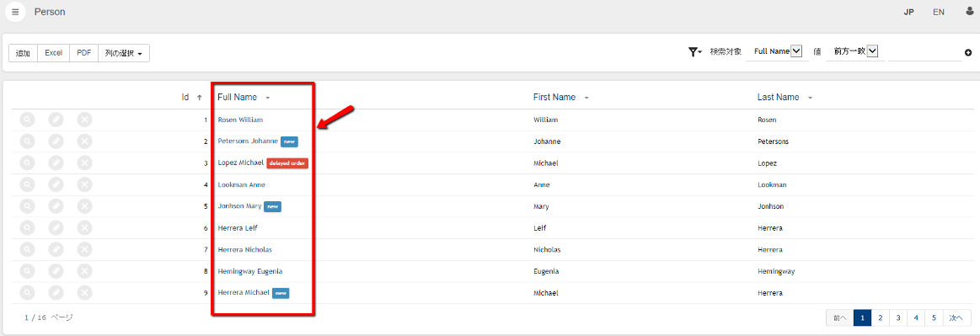Open the user account icon

(x=969, y=11)
